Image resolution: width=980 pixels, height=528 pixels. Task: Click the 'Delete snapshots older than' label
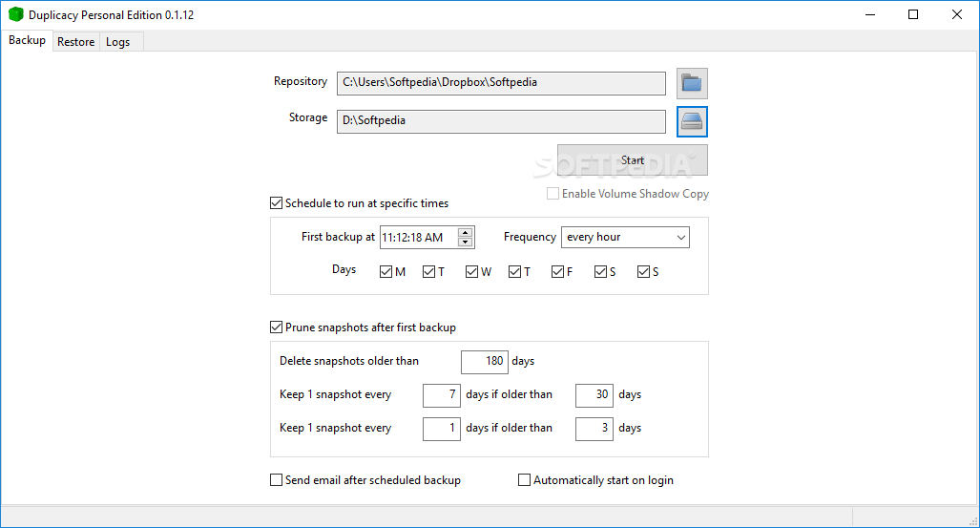(348, 361)
